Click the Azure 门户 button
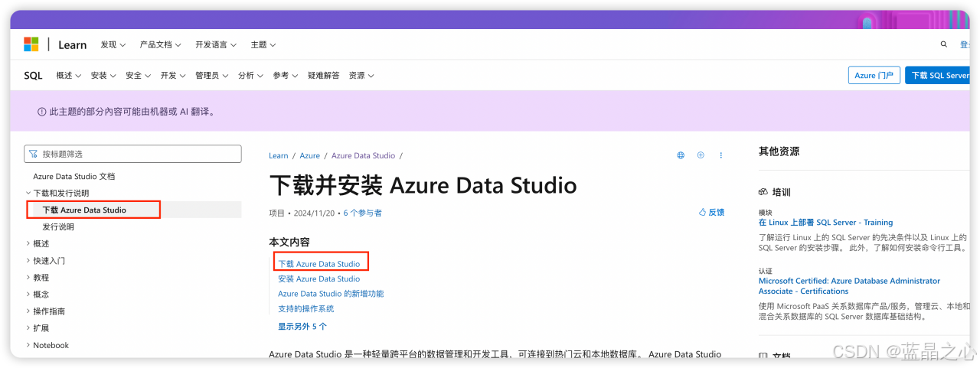This screenshot has width=980, height=368. click(x=874, y=75)
